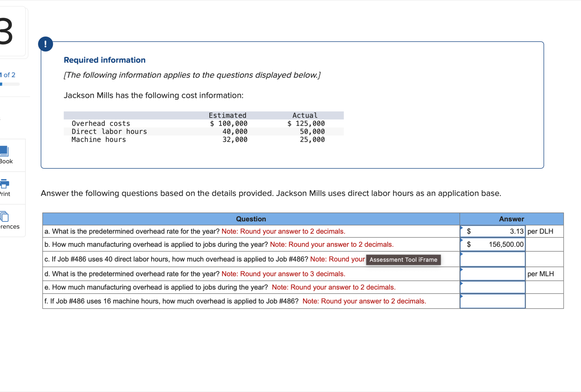This screenshot has width=581, height=392.
Task: Click the Assessment Tool iFrame tooltip
Action: [x=403, y=260]
